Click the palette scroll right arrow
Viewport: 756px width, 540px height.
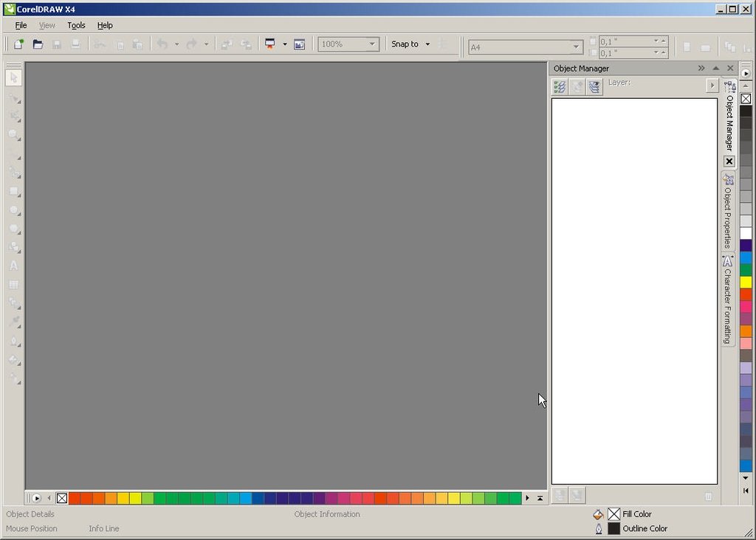pyautogui.click(x=527, y=498)
